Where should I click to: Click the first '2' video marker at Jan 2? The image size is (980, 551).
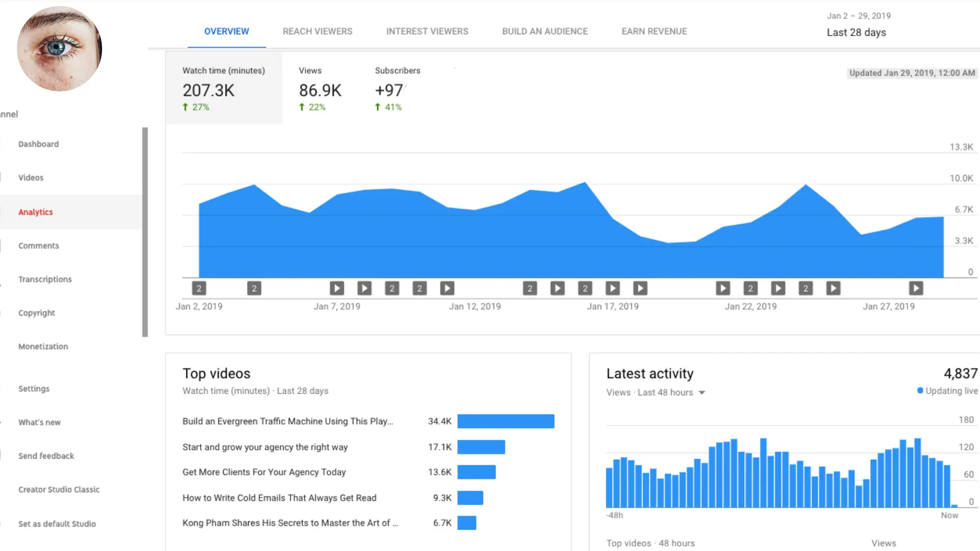click(x=199, y=288)
